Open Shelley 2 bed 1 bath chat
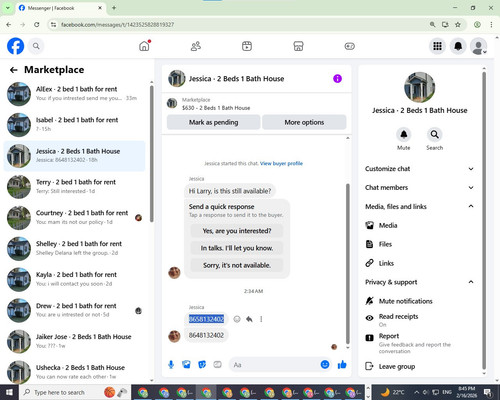The height and width of the screenshot is (400, 500). [x=75, y=248]
